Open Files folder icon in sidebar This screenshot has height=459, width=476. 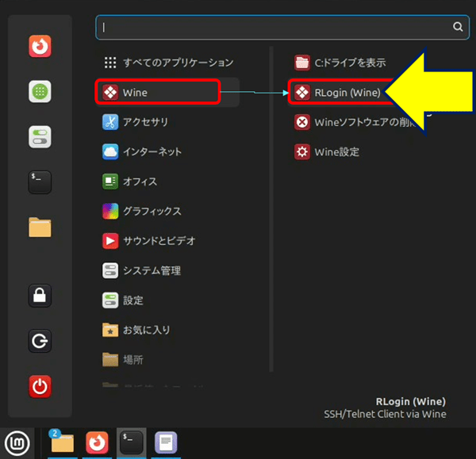pos(40,228)
